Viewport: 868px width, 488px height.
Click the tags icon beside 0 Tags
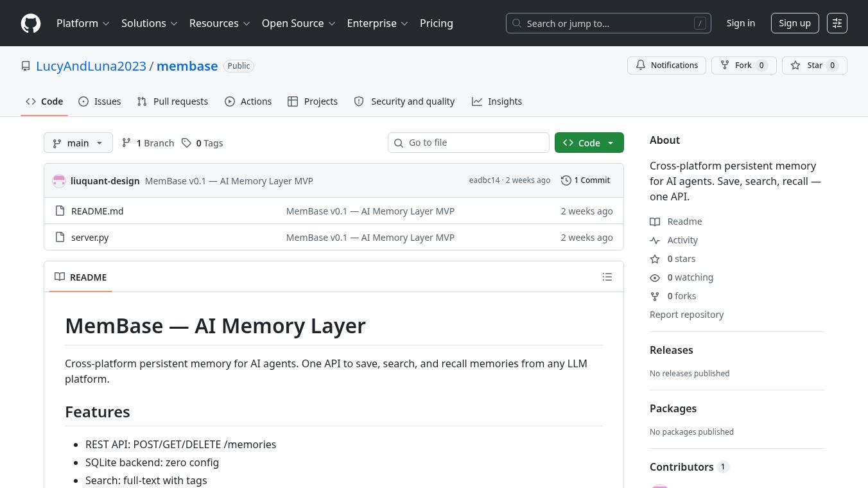click(186, 143)
